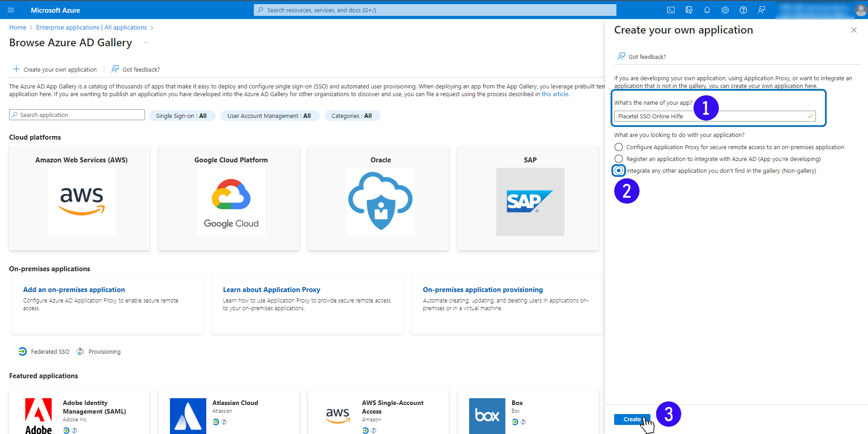Click Federated SSO icon under Box
This screenshot has height=434, width=868.
515,422
